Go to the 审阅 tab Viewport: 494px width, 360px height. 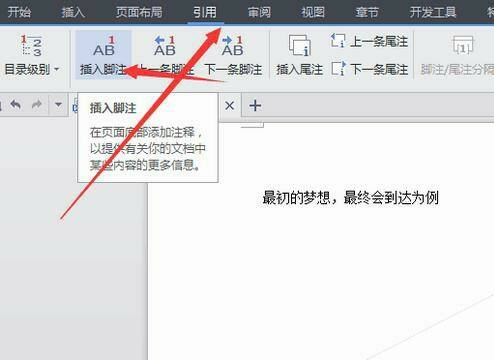(259, 12)
